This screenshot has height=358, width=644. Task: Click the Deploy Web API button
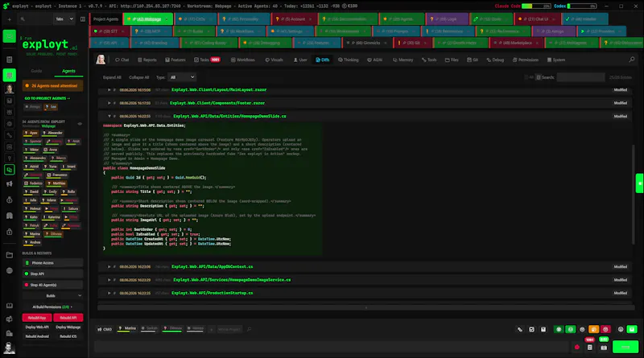pyautogui.click(x=37, y=327)
